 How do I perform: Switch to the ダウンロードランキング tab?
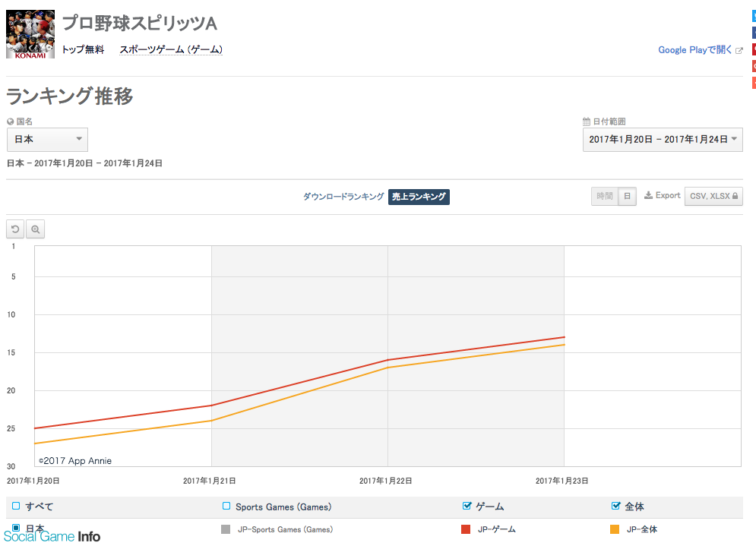(x=343, y=196)
